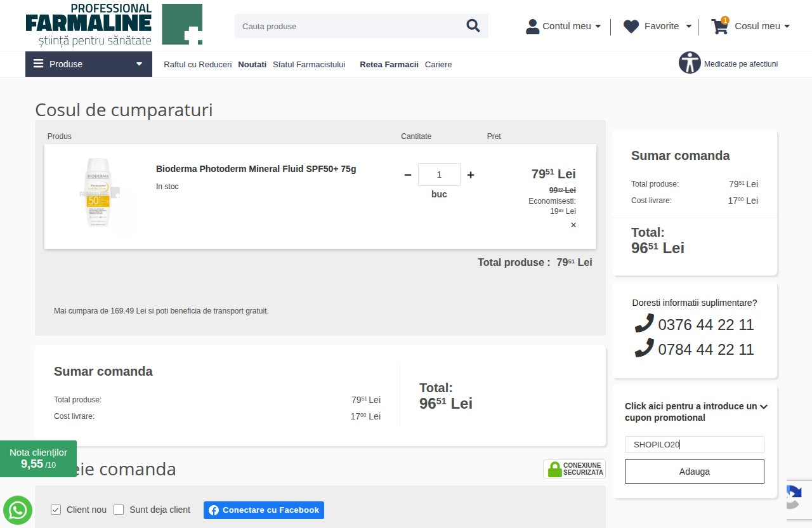Remove Bioderma product with the X icon
812x528 pixels.
click(573, 225)
